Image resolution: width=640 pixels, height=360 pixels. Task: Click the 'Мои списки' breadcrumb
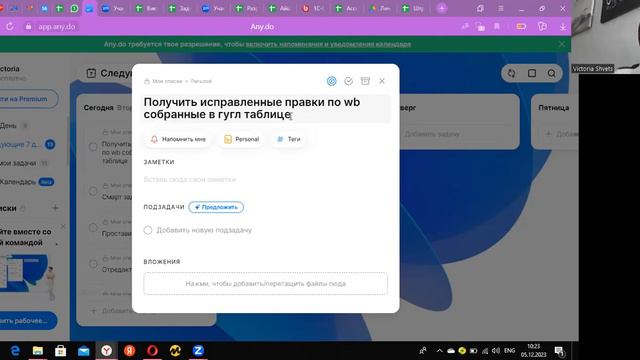(167, 81)
